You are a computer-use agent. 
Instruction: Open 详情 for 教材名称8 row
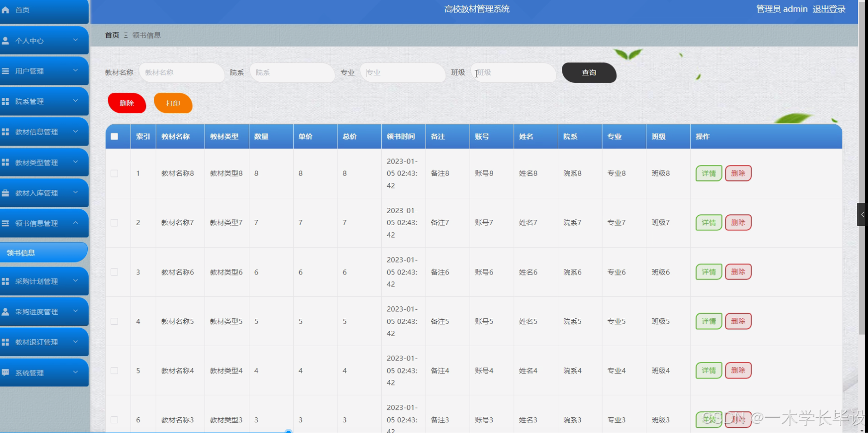pyautogui.click(x=709, y=173)
